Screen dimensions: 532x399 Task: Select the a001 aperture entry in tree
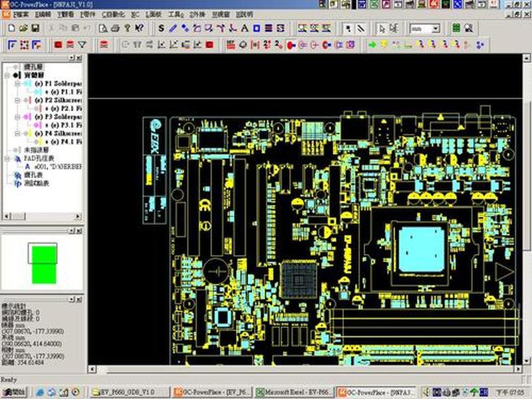(x=58, y=167)
